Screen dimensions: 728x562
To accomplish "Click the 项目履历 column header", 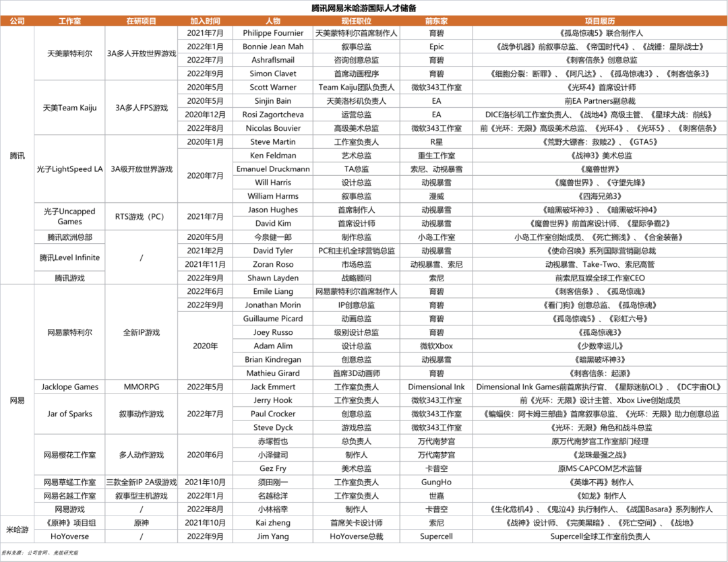I will [600, 21].
